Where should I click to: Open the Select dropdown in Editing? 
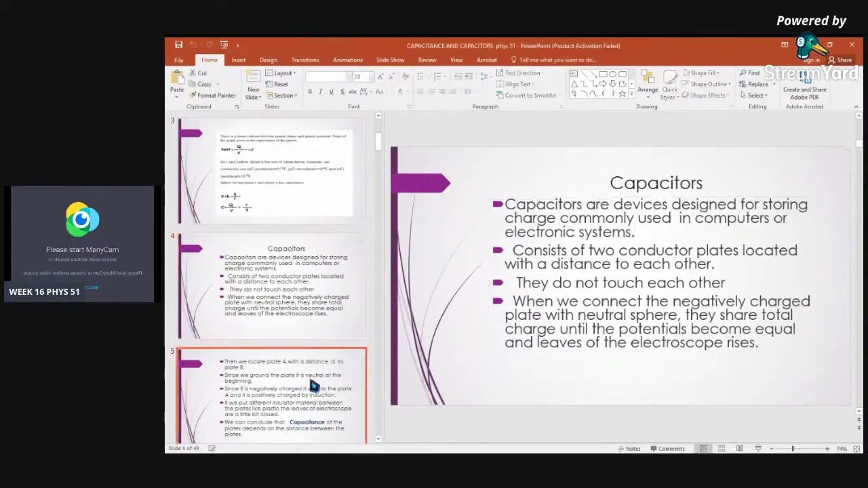pyautogui.click(x=753, y=96)
